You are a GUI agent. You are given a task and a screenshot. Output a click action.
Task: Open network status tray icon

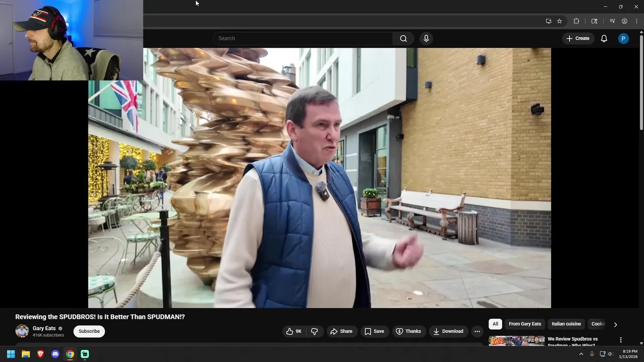point(602,354)
